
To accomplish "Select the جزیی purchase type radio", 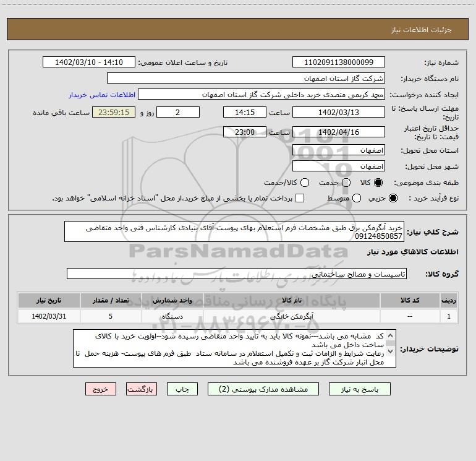I will pos(393,198).
